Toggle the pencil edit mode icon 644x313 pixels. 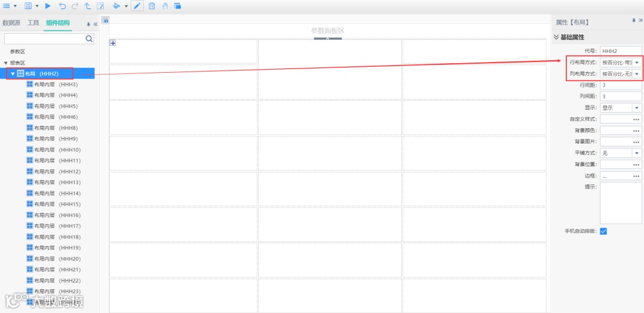pyautogui.click(x=137, y=6)
